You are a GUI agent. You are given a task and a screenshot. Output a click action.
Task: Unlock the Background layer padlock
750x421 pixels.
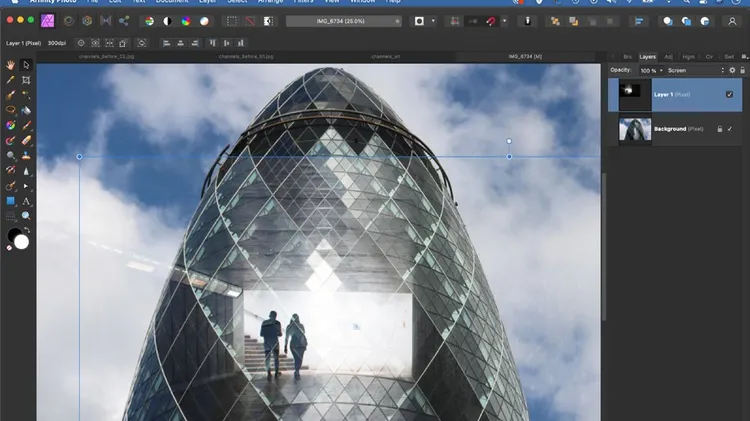tap(719, 129)
